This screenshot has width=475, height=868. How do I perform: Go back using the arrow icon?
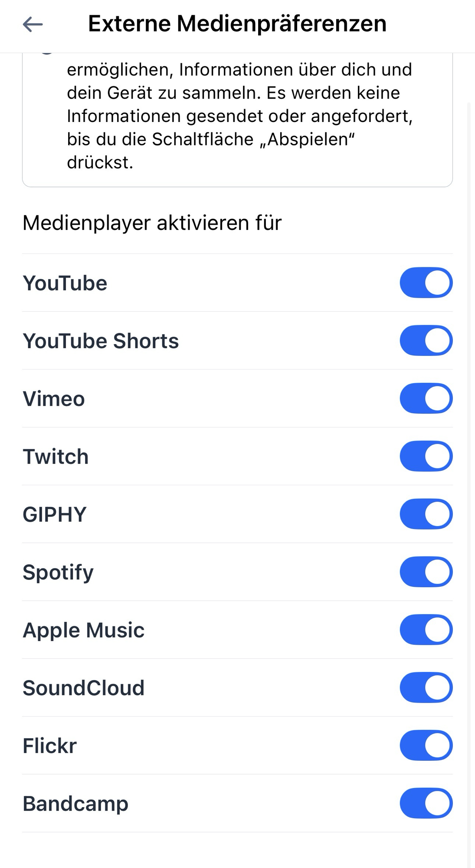33,24
